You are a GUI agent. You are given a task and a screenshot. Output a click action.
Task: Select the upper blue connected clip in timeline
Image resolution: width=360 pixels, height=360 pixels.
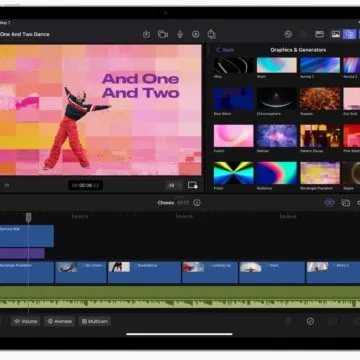point(27,236)
